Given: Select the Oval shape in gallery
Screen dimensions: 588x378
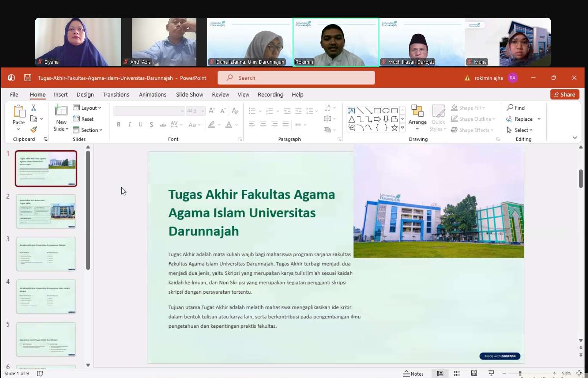Looking at the screenshot, I should [x=386, y=110].
